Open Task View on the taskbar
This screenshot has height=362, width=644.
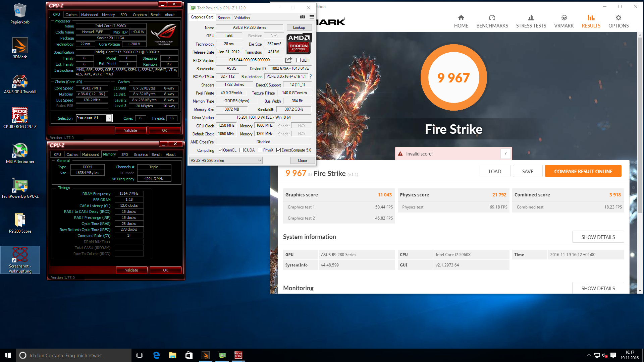pyautogui.click(x=140, y=355)
